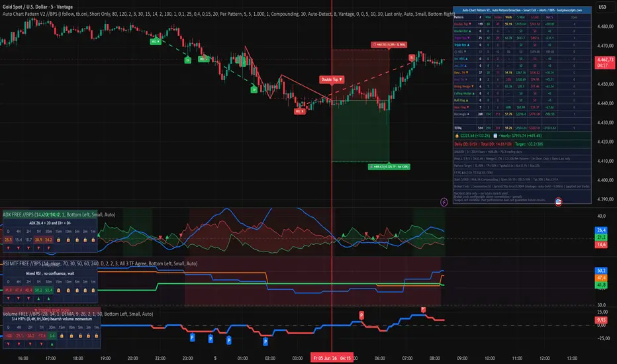Click the Triple Top row in stats table
This screenshot has width=617, height=364.
click(522, 38)
